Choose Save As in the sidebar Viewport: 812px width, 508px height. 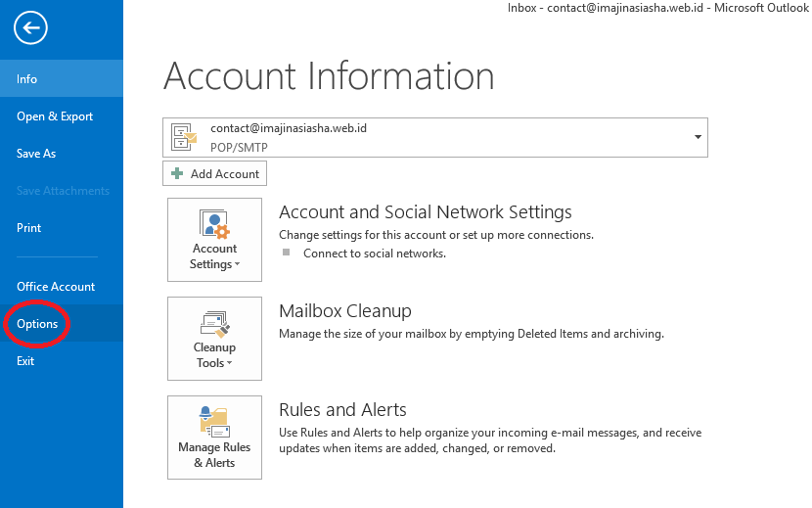[x=62, y=154]
